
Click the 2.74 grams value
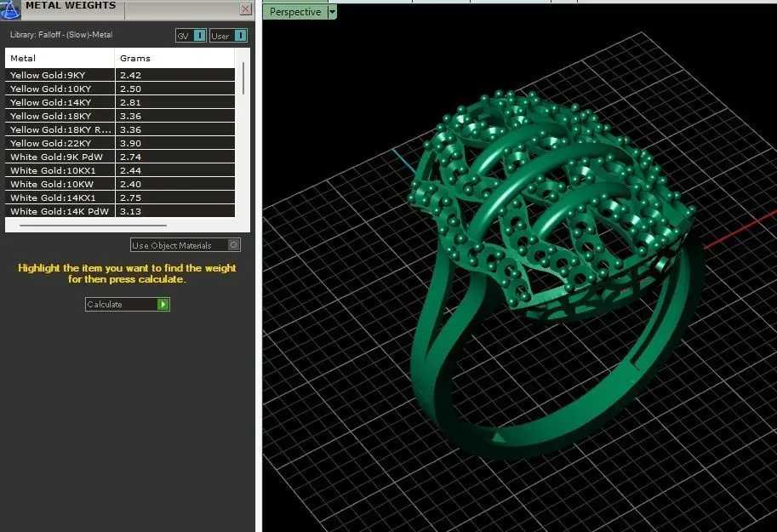click(x=131, y=157)
